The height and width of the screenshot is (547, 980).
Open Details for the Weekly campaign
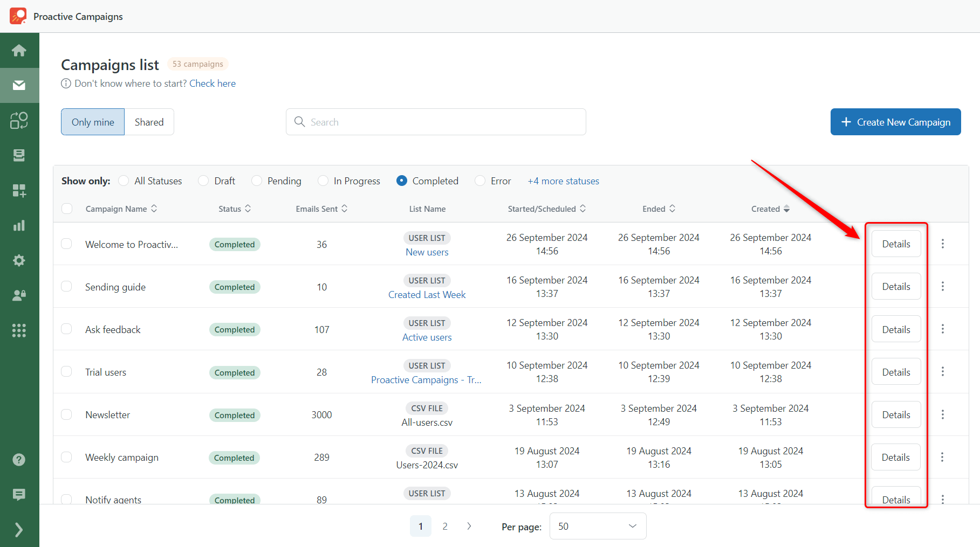(896, 457)
